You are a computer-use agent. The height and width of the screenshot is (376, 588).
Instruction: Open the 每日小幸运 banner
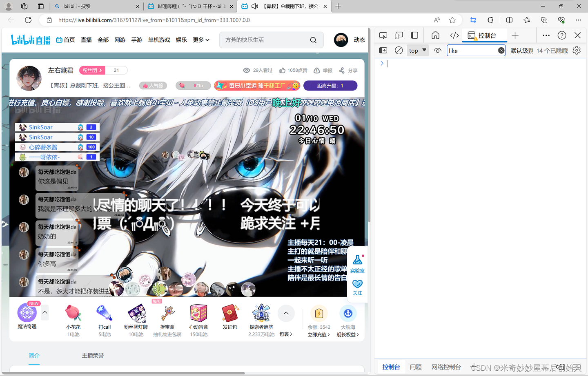[x=257, y=86]
